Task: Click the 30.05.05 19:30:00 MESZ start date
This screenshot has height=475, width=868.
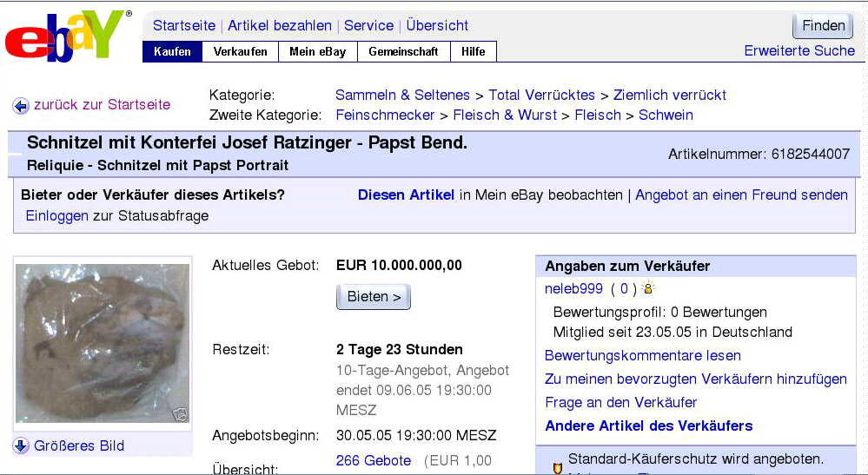Action: (416, 436)
